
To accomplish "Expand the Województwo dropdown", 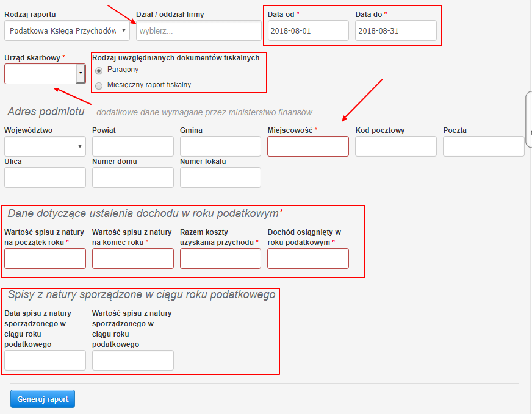I will click(45, 146).
